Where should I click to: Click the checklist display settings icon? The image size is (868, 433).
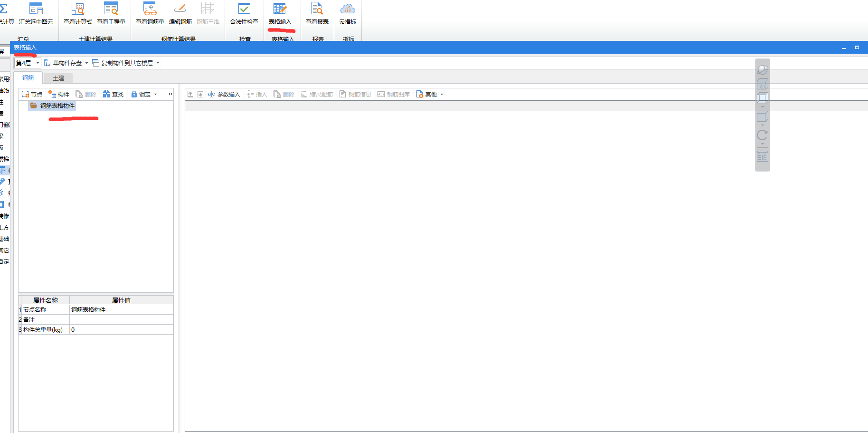(x=763, y=157)
